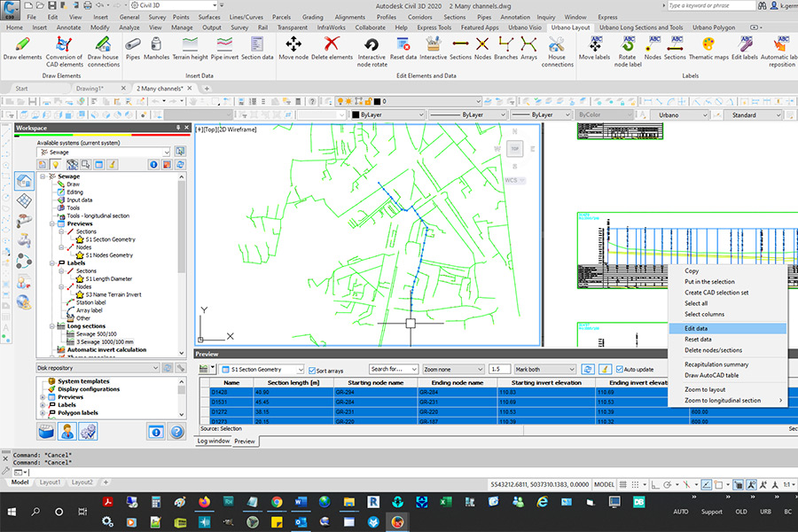The image size is (798, 532).
Task: Open the Manholes insert tool
Action: [x=156, y=49]
